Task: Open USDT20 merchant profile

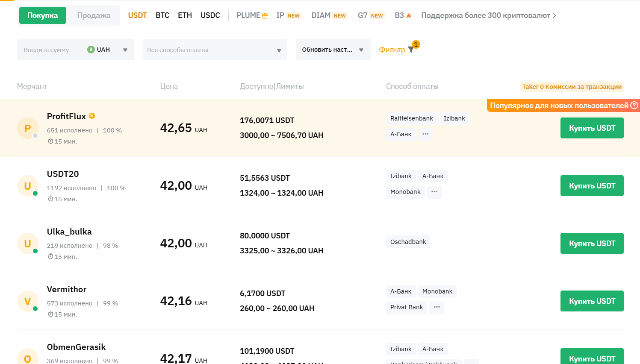Action: (63, 174)
